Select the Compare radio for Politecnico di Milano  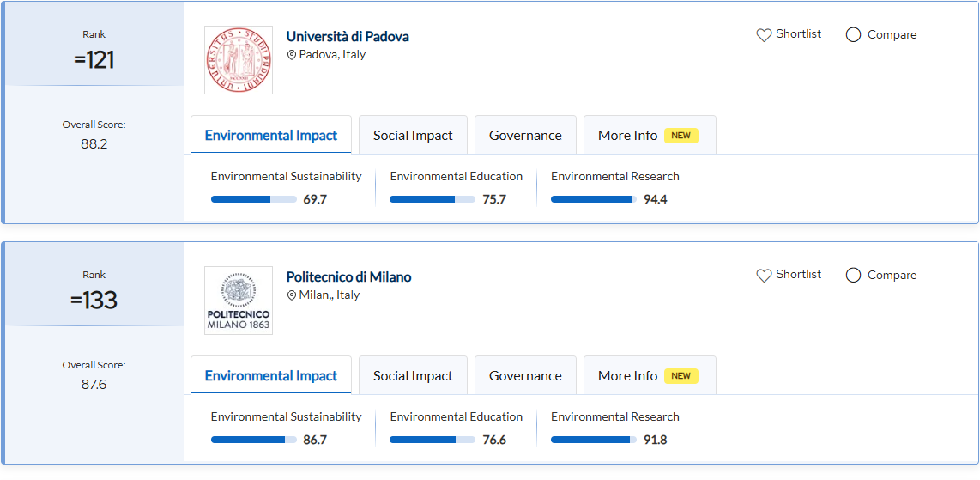[x=853, y=276]
